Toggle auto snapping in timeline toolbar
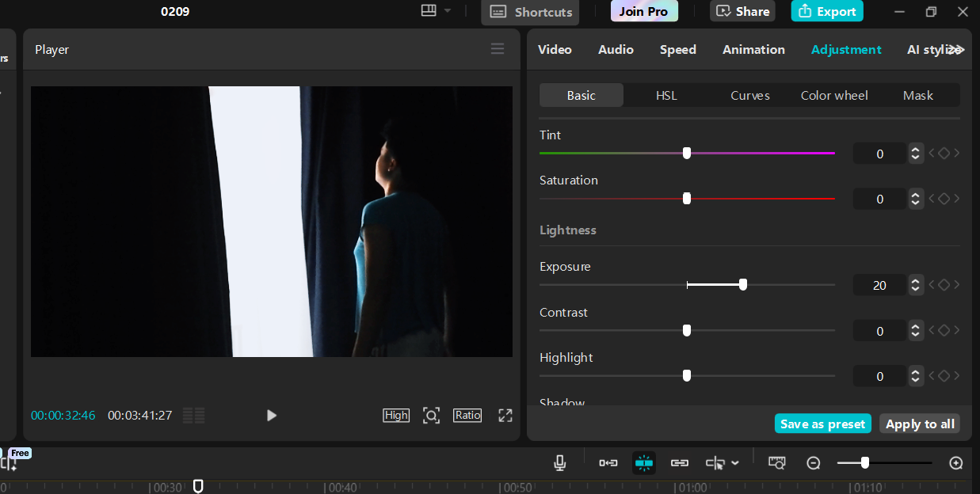The image size is (980, 494). pyautogui.click(x=644, y=463)
